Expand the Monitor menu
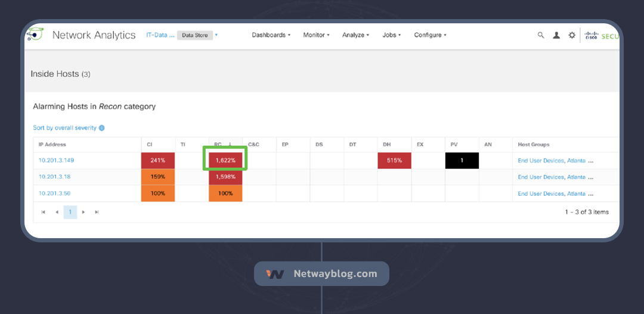The height and width of the screenshot is (314, 644). point(316,35)
